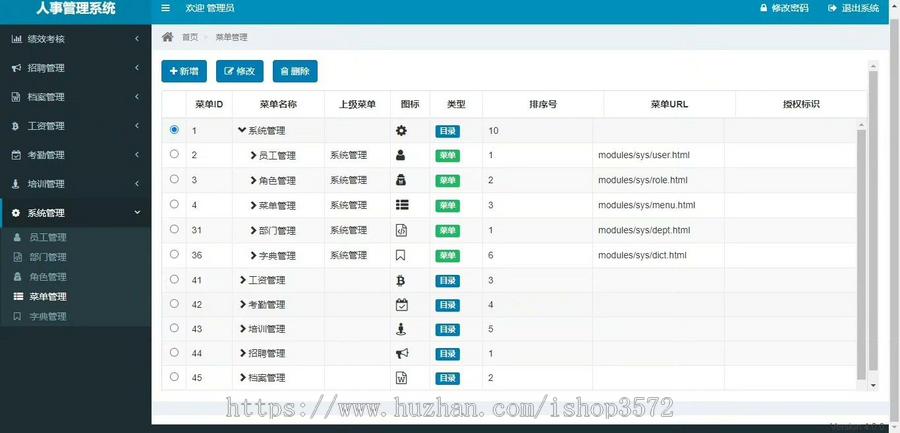The width and height of the screenshot is (900, 433).
Task: Select the radio button for 字典管理 row
Action: click(174, 254)
